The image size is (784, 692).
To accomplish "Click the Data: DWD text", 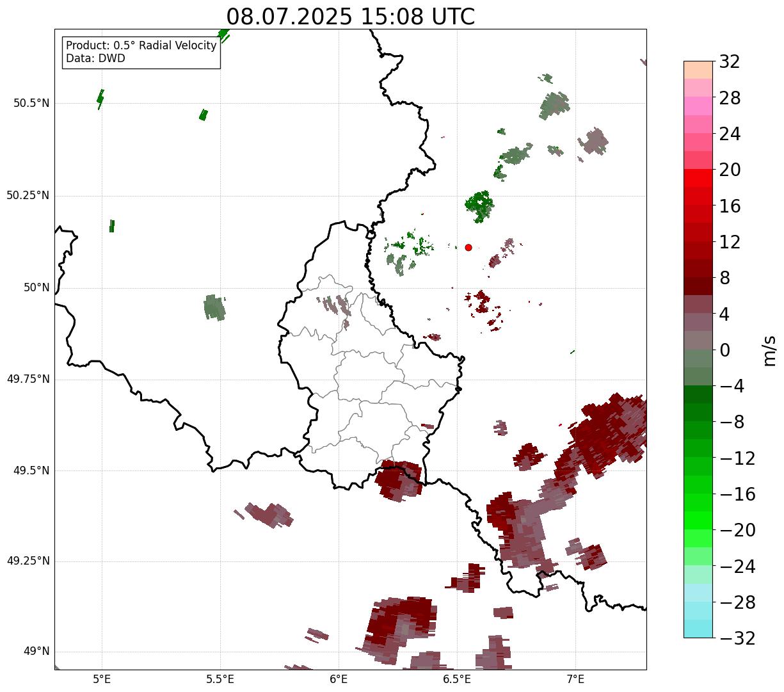I will 95,58.
